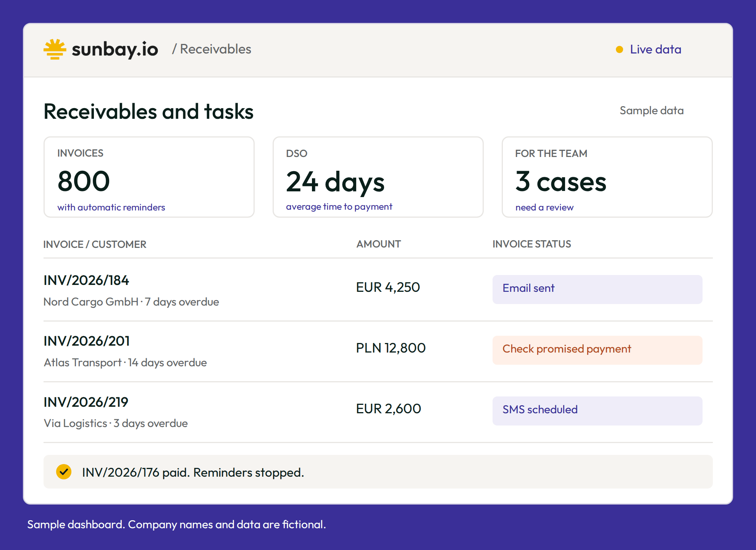Select the Invoices 800 summary card
Viewport: 756px width, 550px height.
(149, 177)
